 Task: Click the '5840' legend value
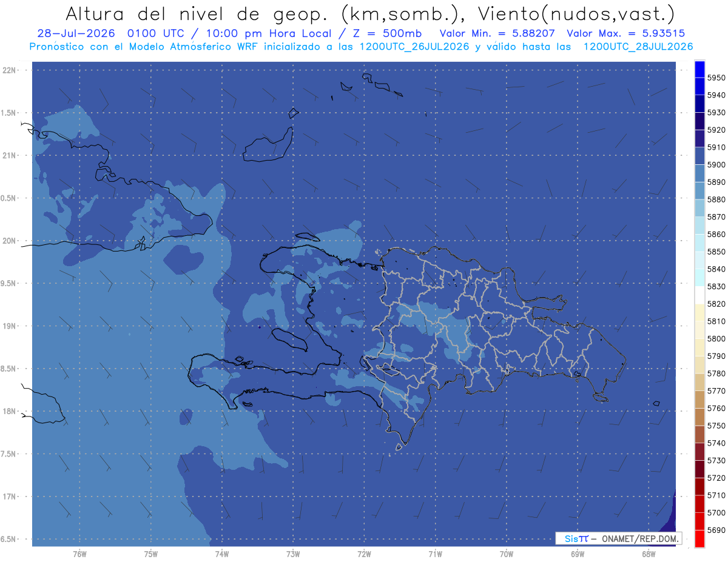pos(716,269)
